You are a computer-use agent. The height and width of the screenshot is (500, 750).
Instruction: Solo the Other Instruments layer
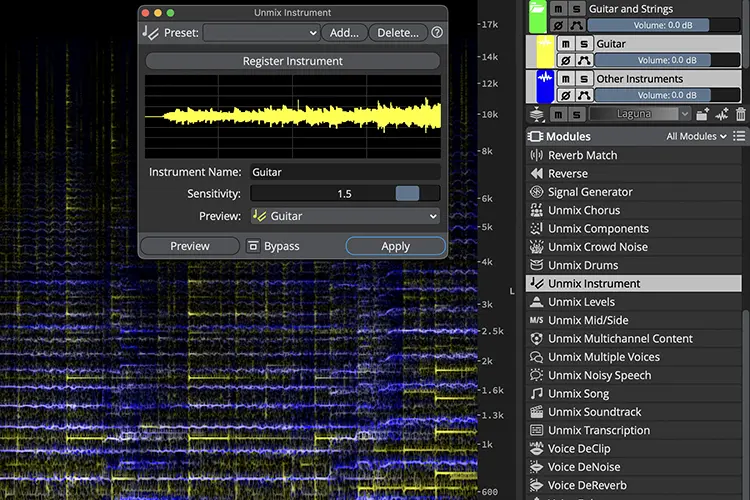[x=584, y=78]
